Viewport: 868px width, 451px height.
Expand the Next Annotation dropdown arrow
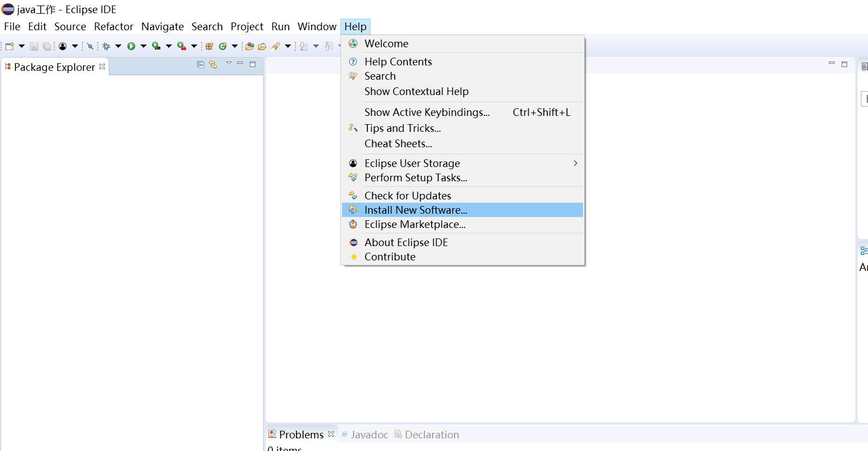point(316,46)
